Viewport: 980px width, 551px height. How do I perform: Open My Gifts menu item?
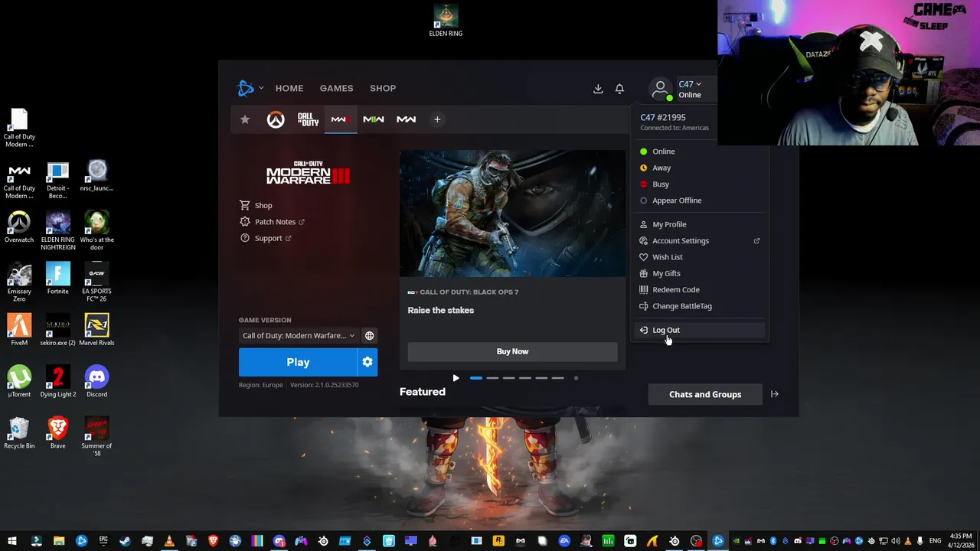pos(700,273)
